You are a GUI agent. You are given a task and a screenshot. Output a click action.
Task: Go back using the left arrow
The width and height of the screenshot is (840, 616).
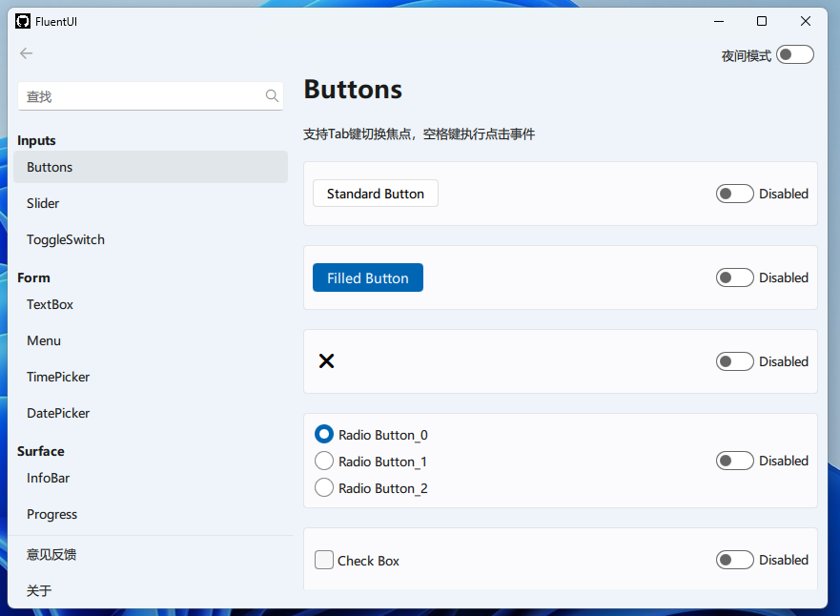[27, 53]
